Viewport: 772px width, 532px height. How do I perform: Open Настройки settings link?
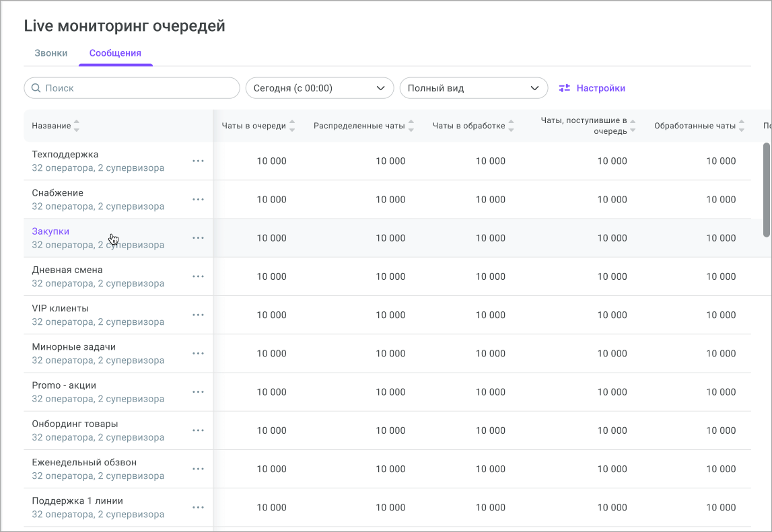pyautogui.click(x=600, y=88)
